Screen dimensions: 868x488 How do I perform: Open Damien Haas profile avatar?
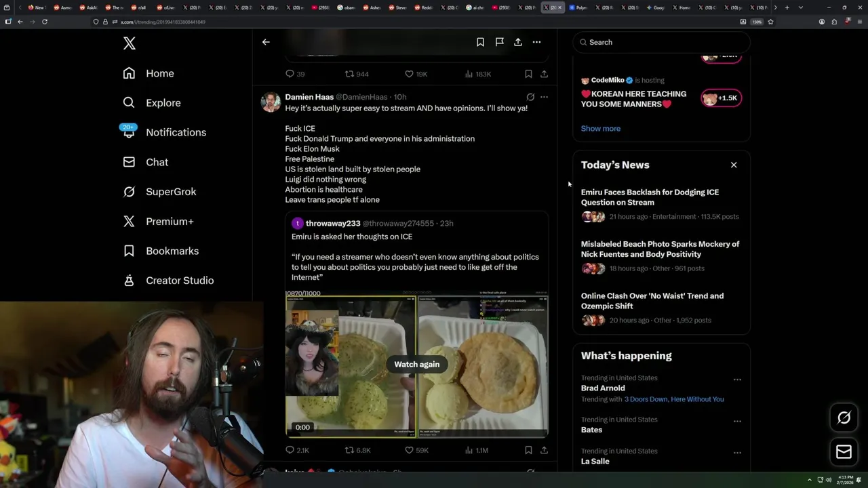(271, 102)
